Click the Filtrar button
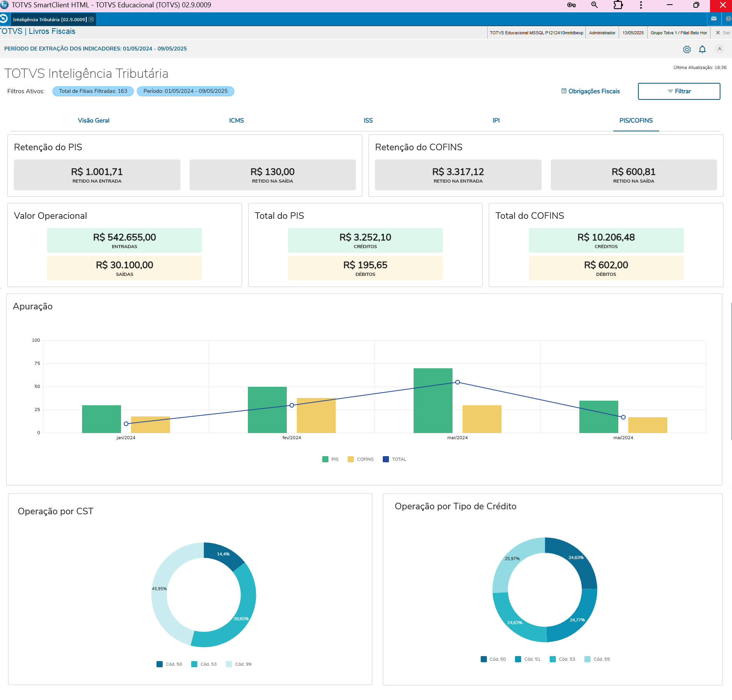The image size is (732, 700). tap(679, 91)
